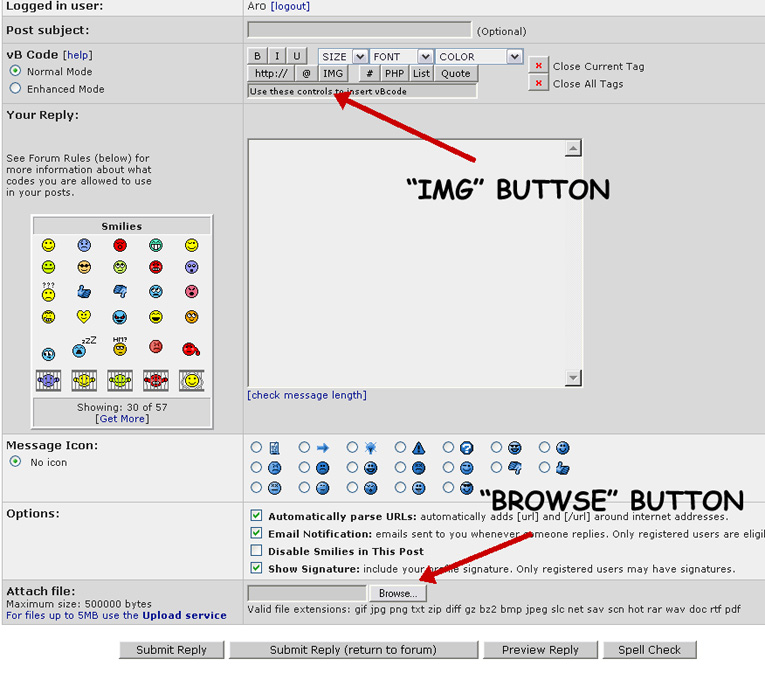The image size is (765, 673).
Task: Open the COLOR dropdown list
Action: (x=479, y=57)
